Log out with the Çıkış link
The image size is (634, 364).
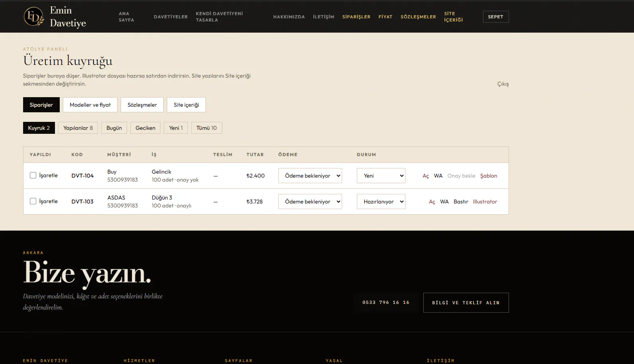(x=503, y=84)
